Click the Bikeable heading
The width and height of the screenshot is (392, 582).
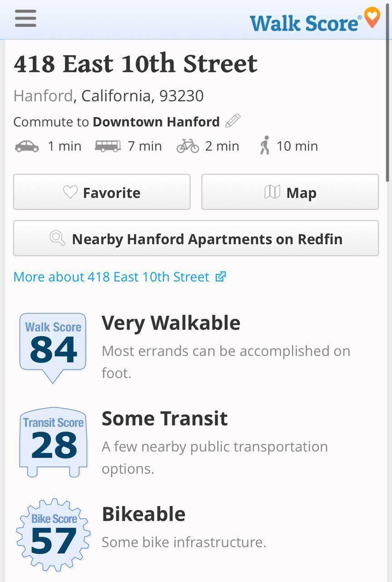144,514
